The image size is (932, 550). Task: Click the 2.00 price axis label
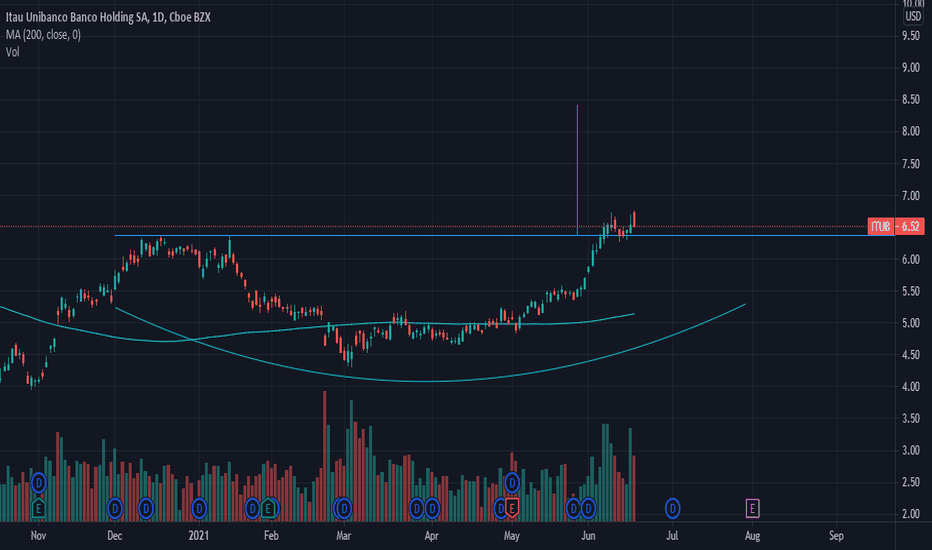click(x=911, y=514)
